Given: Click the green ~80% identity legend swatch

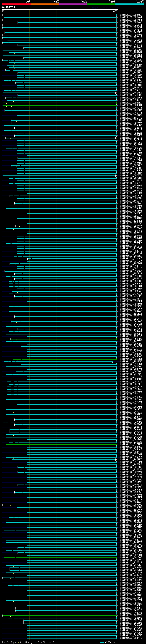Looking at the screenshot, I should pos(101,4).
